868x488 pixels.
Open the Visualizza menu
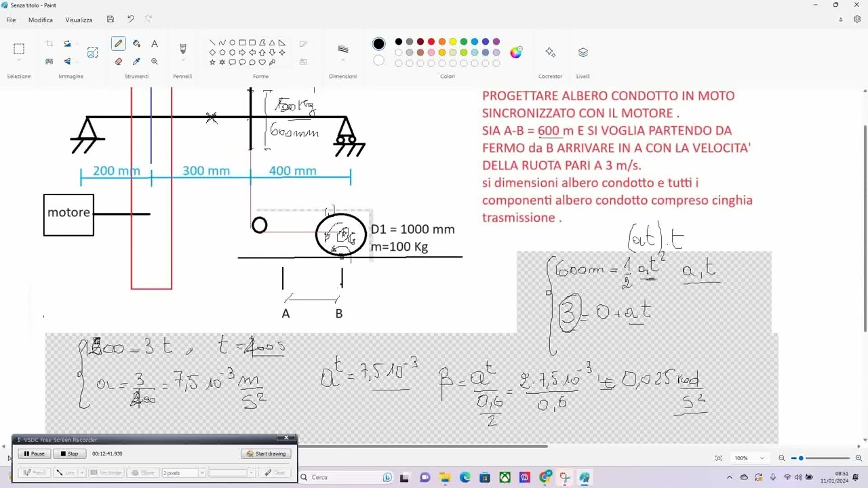(x=79, y=20)
